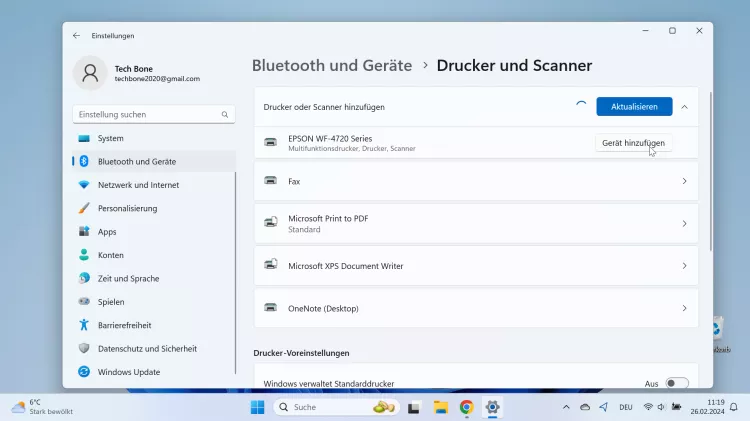Screen dimensions: 750x421
Task: Open Datenschutz und Sicherheit settings
Action: coord(154,348)
